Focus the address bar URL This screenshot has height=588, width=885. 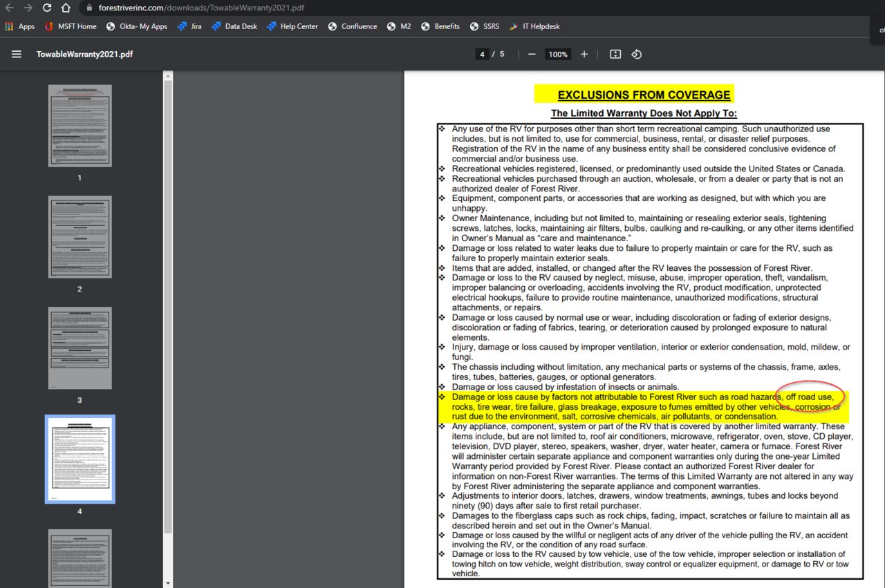point(201,8)
